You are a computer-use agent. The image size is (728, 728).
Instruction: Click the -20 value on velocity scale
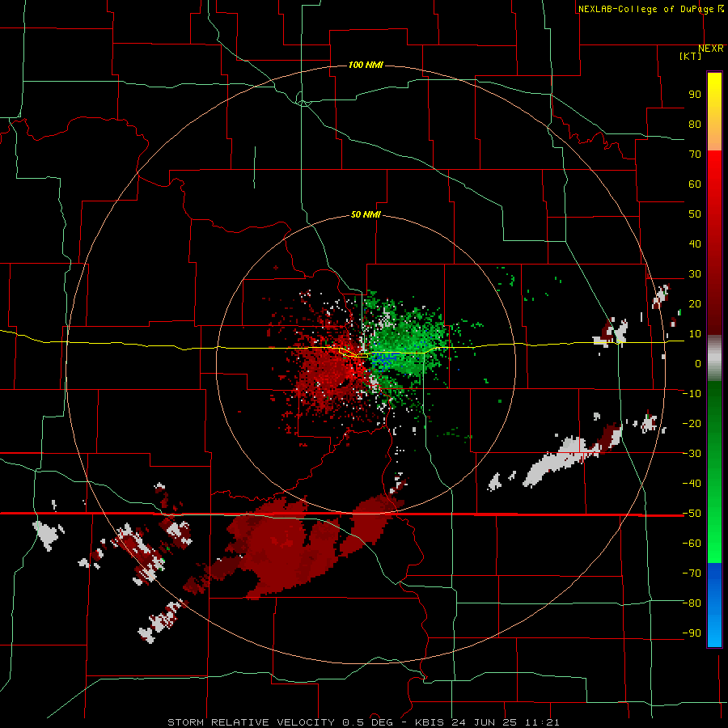(692, 424)
